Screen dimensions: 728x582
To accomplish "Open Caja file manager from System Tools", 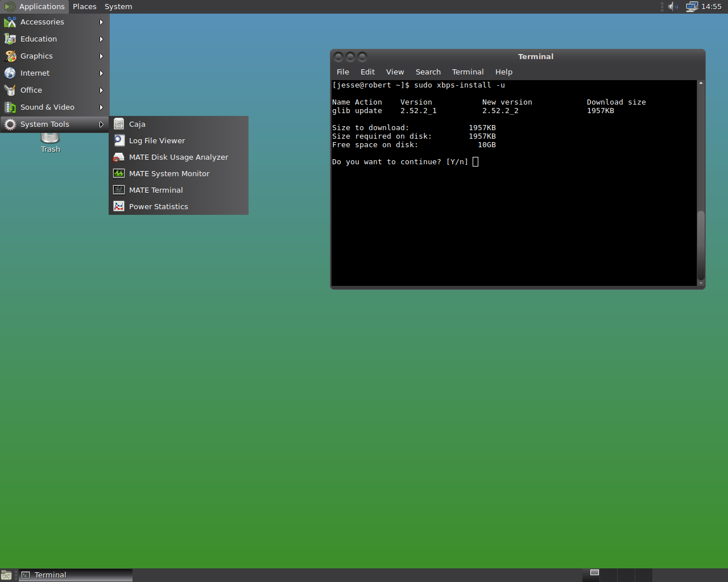I will (x=179, y=124).
